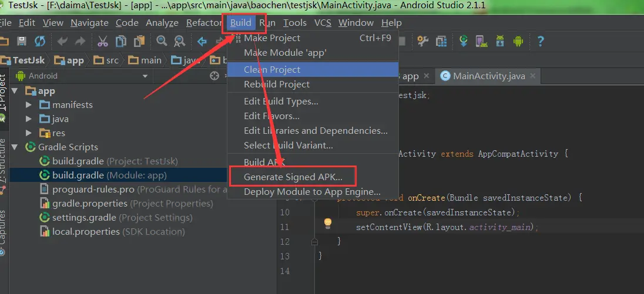Open the Code menu

(127, 23)
